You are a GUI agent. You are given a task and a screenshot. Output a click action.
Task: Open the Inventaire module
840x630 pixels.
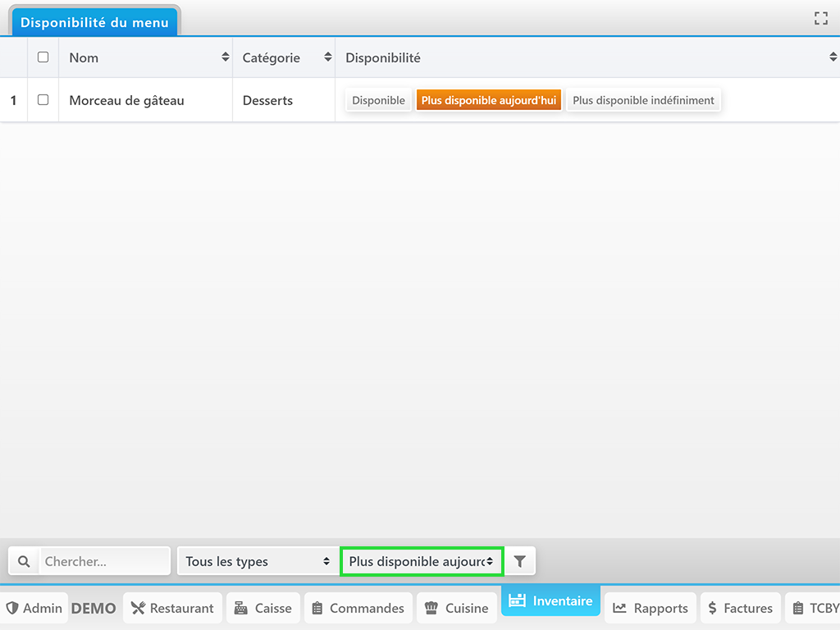550,601
